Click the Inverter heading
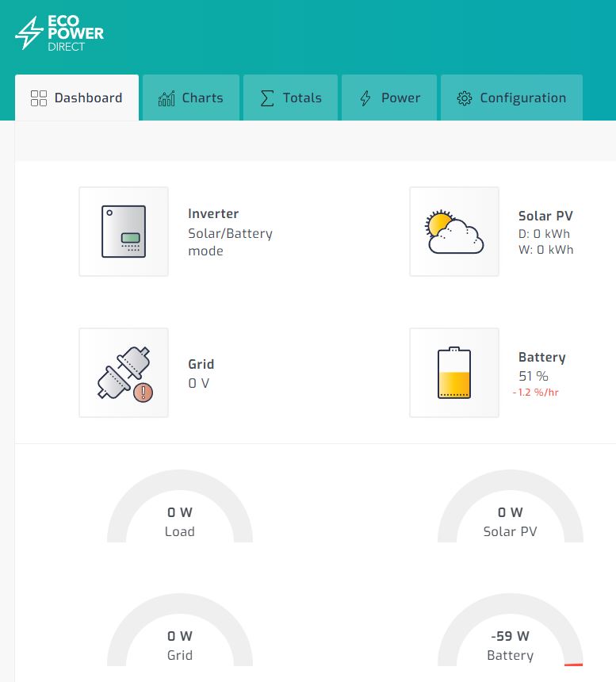This screenshot has height=682, width=616. pos(213,213)
